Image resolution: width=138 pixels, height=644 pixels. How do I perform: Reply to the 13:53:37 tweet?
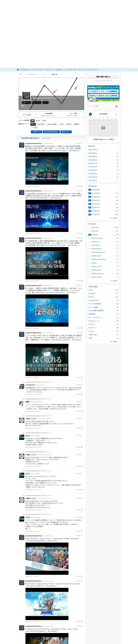click(77, 186)
